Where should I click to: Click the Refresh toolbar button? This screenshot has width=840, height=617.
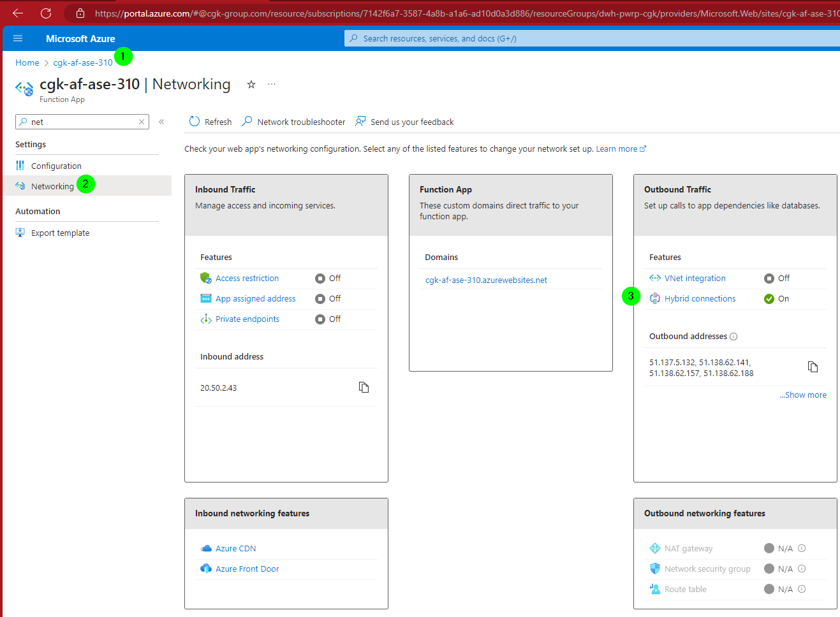tap(210, 122)
